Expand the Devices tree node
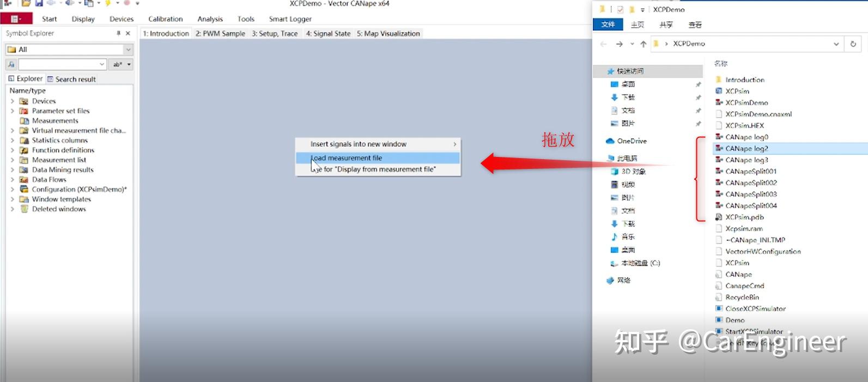Screen dimensions: 868x382 13,101
